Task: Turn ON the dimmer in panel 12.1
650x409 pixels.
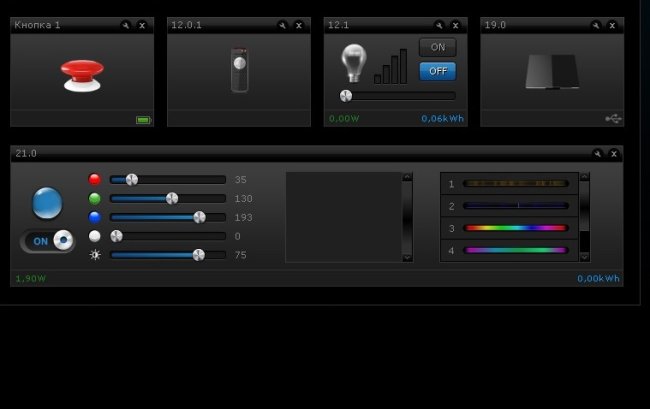Action: coord(437,47)
